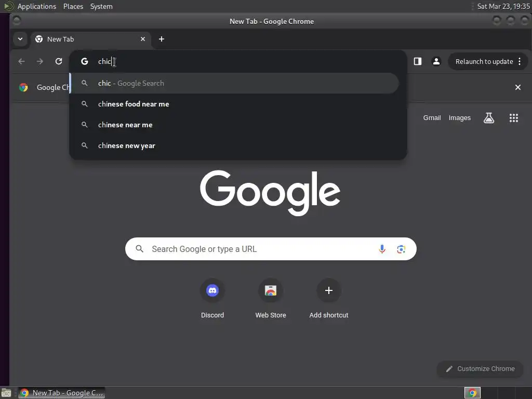This screenshot has height=399, width=532.
Task: Click the magnifier in Google search box
Action: tap(139, 249)
